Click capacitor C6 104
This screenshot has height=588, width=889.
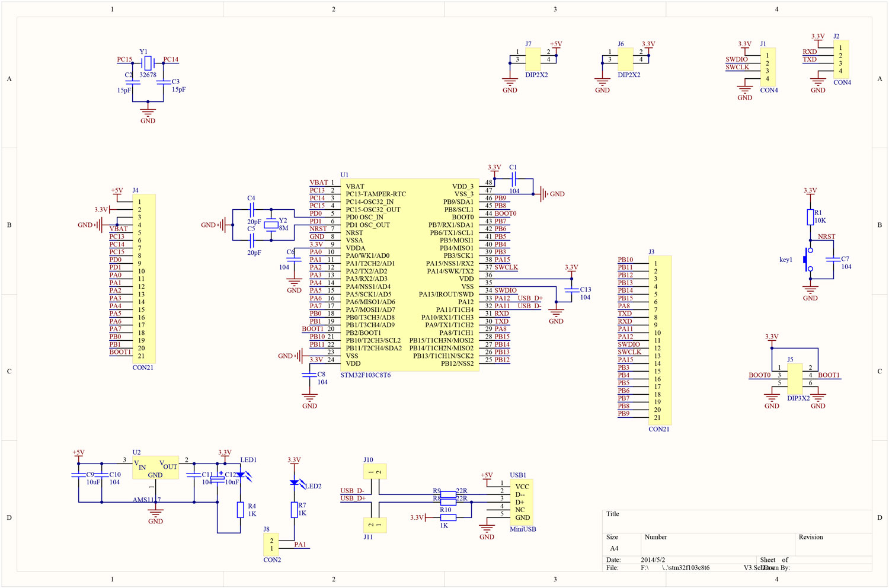(294, 259)
